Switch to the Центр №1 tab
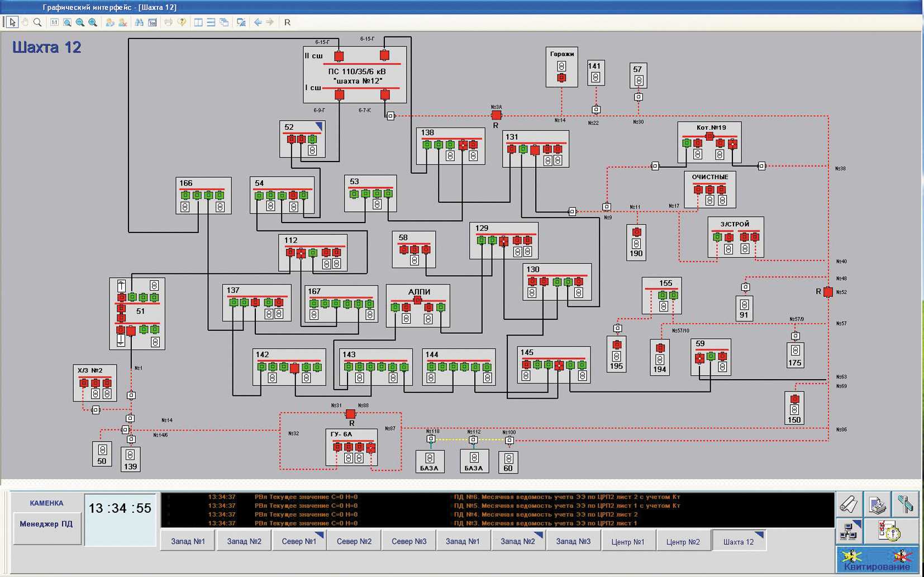924x577 pixels. click(x=627, y=541)
